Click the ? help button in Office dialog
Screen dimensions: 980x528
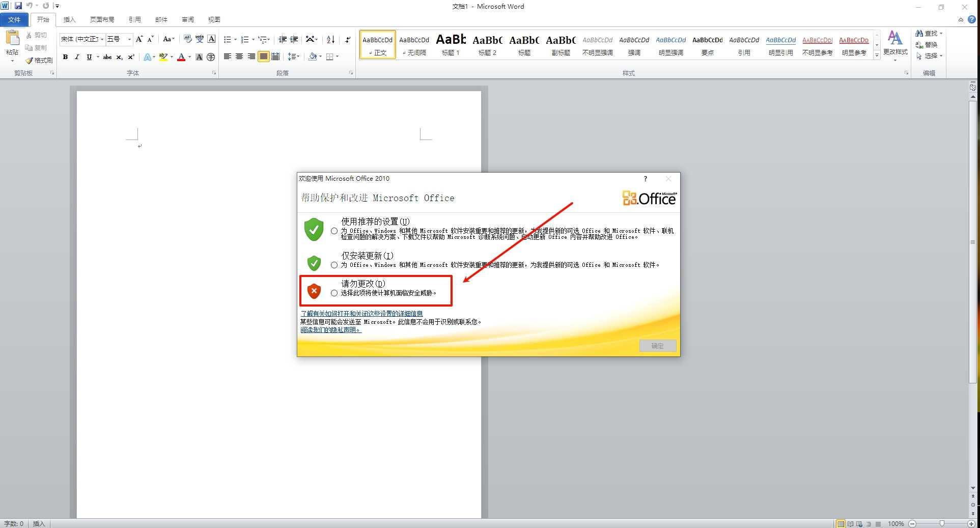645,179
